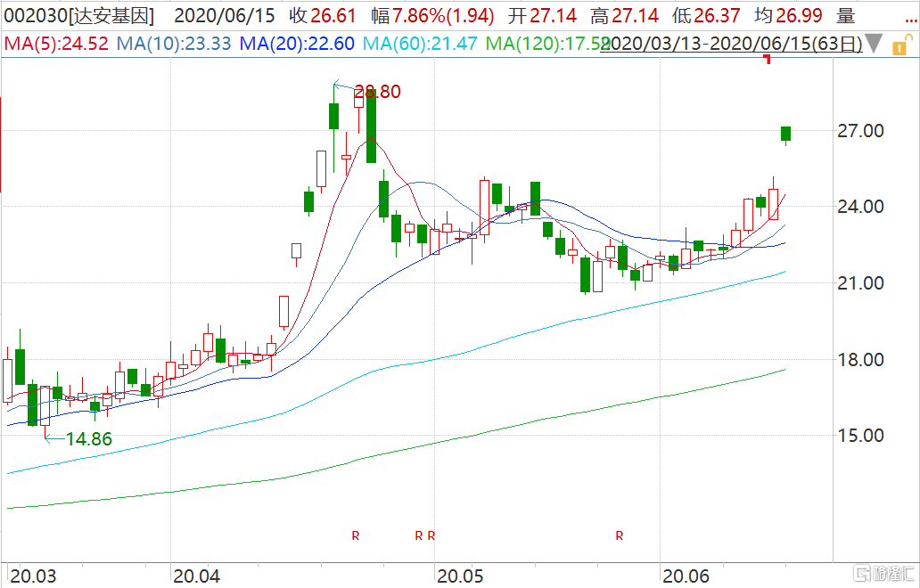Click the high price value after 高
The width and height of the screenshot is (920, 588).
click(x=636, y=15)
